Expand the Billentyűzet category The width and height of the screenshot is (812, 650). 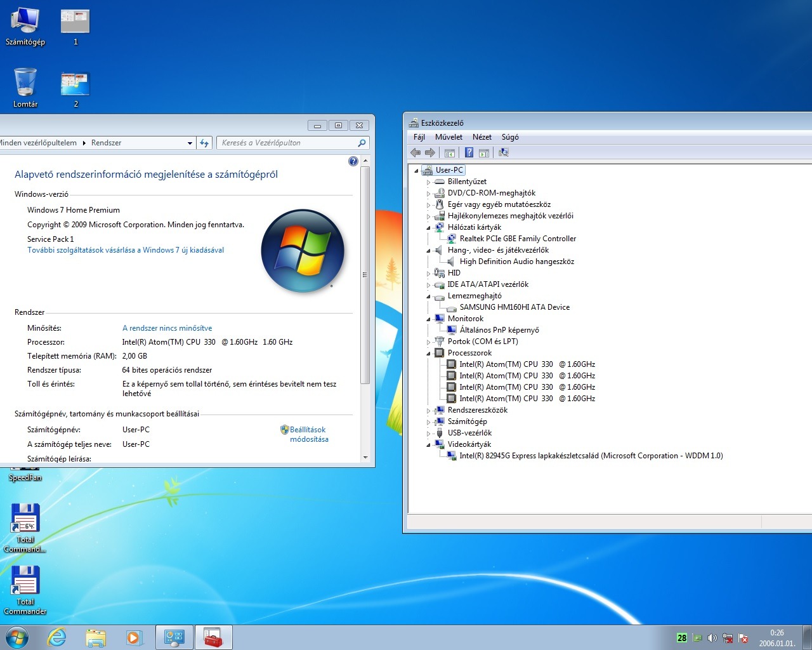428,182
